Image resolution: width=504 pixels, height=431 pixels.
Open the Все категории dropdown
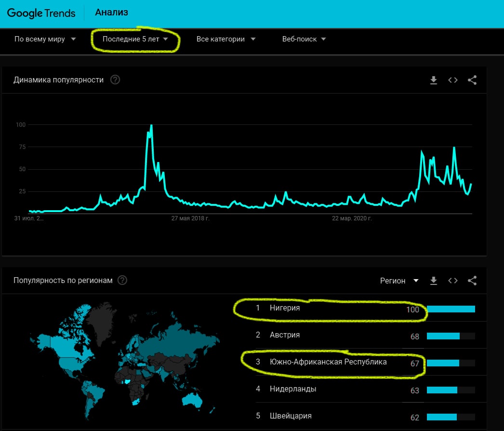tap(226, 39)
